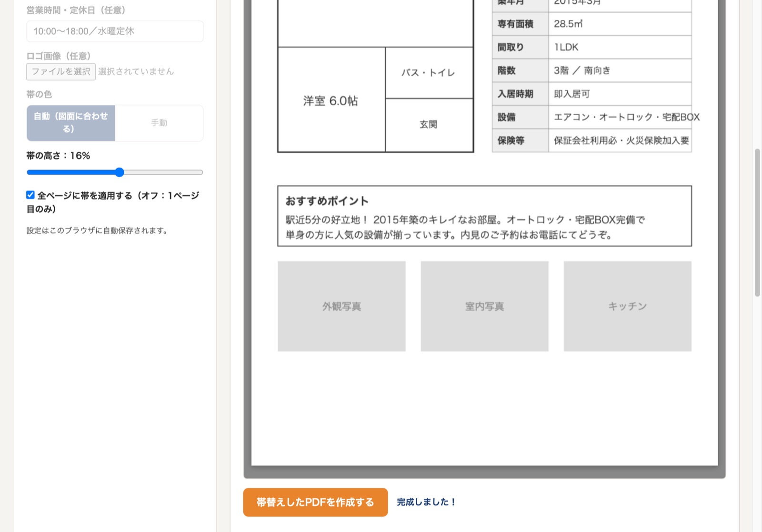Click the page vertical scrollbar thumb
Screen dimensions: 762x532
(x=757, y=222)
